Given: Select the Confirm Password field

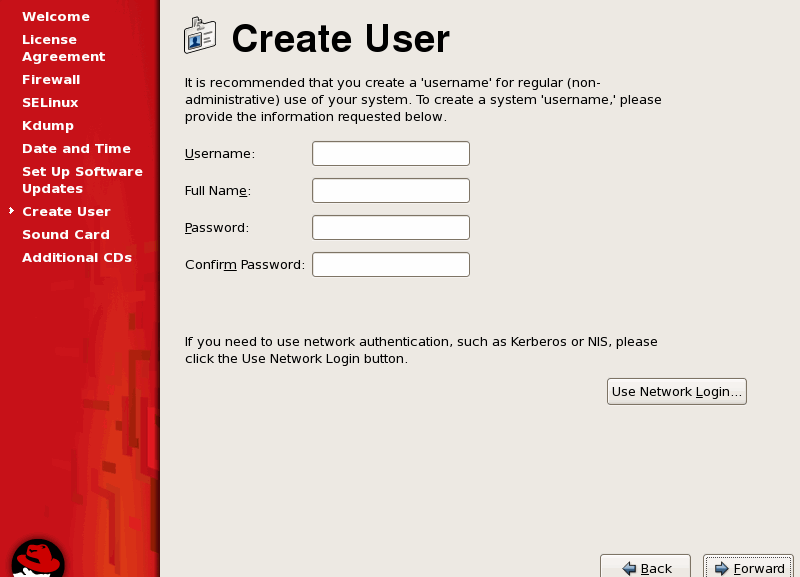Looking at the screenshot, I should tap(390, 264).
